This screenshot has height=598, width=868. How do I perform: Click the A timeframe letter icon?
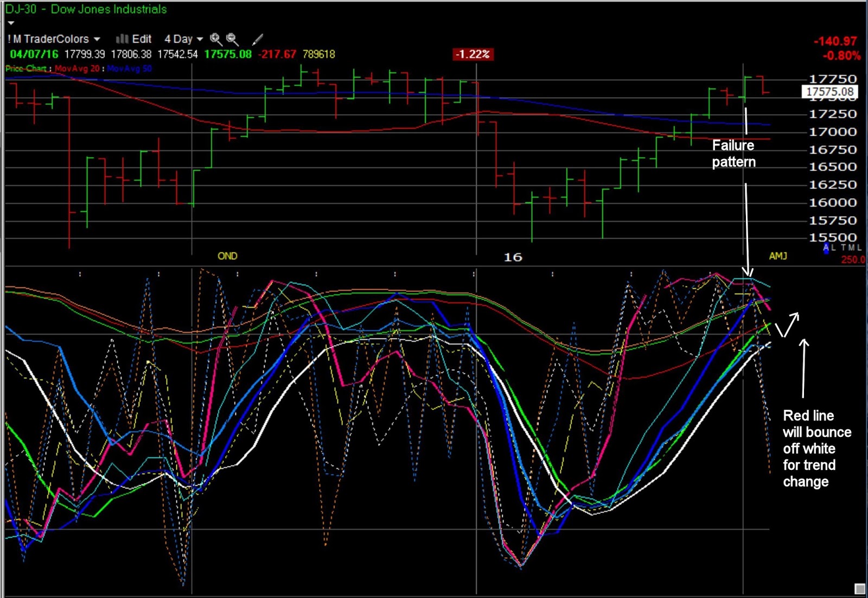tap(825, 247)
